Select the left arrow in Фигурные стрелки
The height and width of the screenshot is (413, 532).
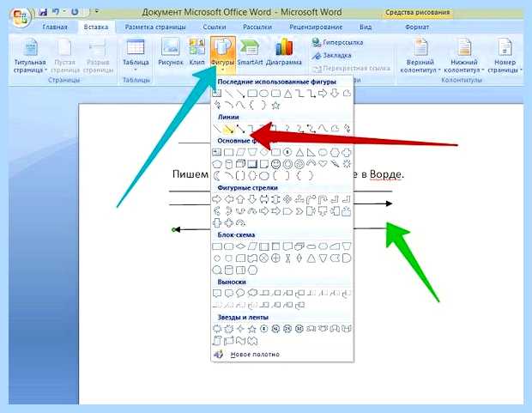[228, 199]
